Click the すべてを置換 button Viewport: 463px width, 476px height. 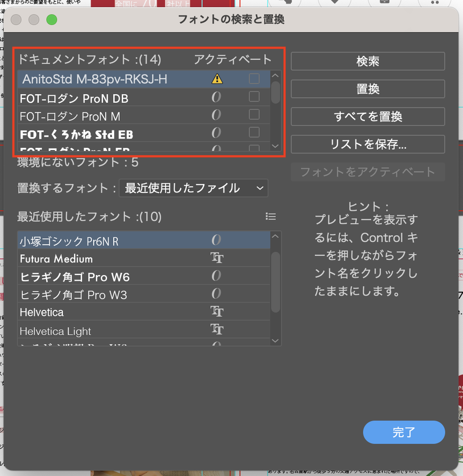[x=367, y=116]
